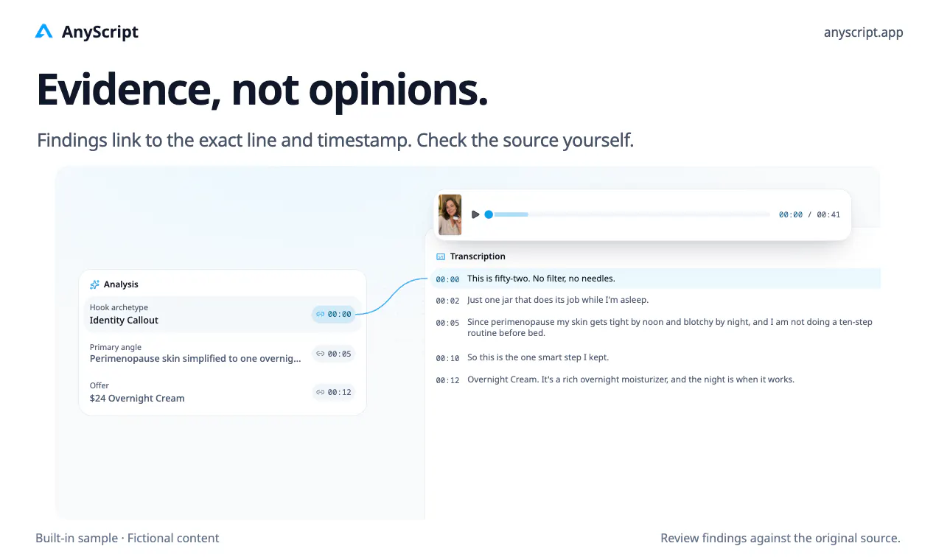Click transcript line "So this is the one smart step I kept."
This screenshot has width=936, height=560.
(538, 357)
